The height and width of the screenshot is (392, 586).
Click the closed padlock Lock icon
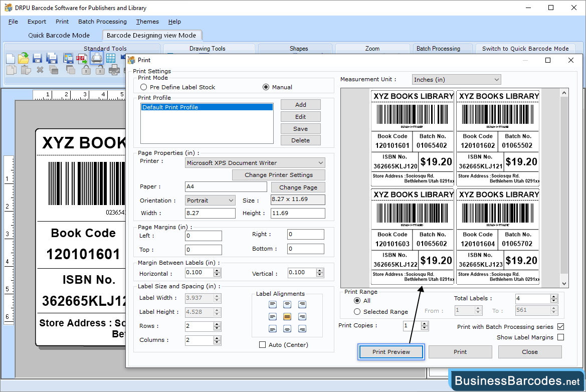click(86, 70)
